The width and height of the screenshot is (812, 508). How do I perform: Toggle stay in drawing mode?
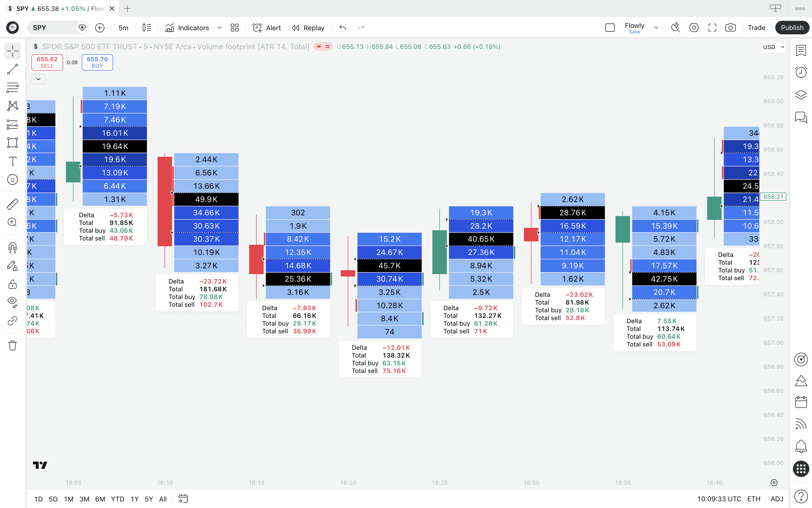coord(12,266)
